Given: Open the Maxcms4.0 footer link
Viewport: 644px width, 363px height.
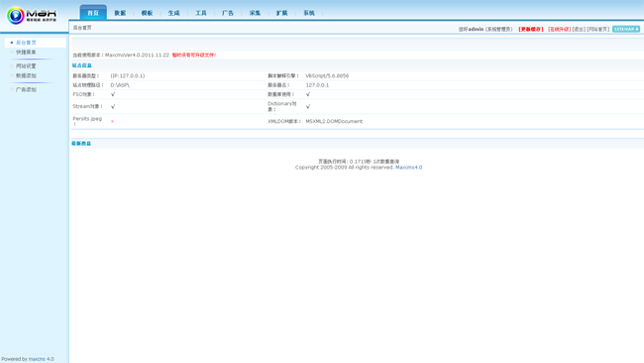Looking at the screenshot, I should coord(408,168).
